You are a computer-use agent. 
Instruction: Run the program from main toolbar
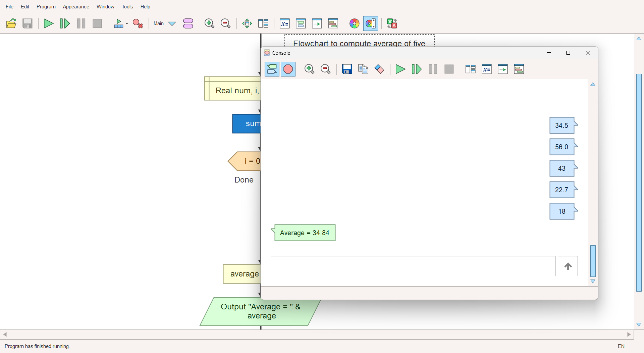click(x=49, y=23)
